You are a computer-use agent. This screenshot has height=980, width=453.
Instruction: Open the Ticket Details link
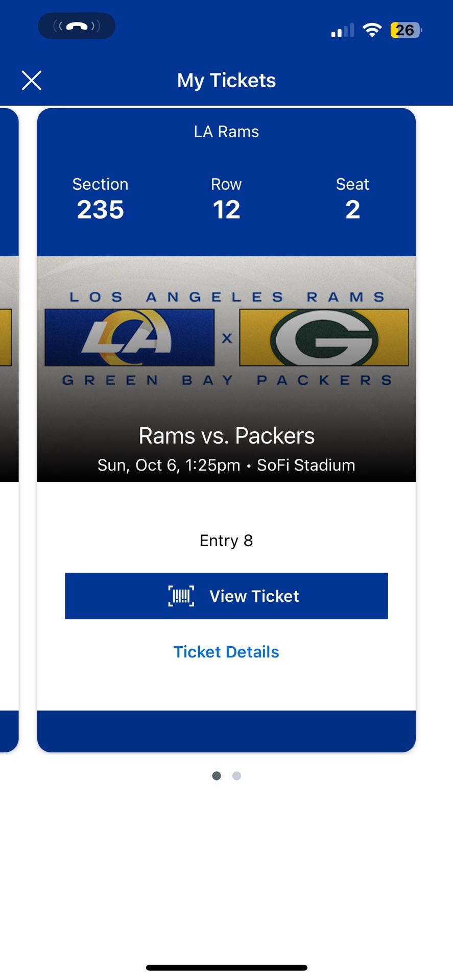click(226, 652)
